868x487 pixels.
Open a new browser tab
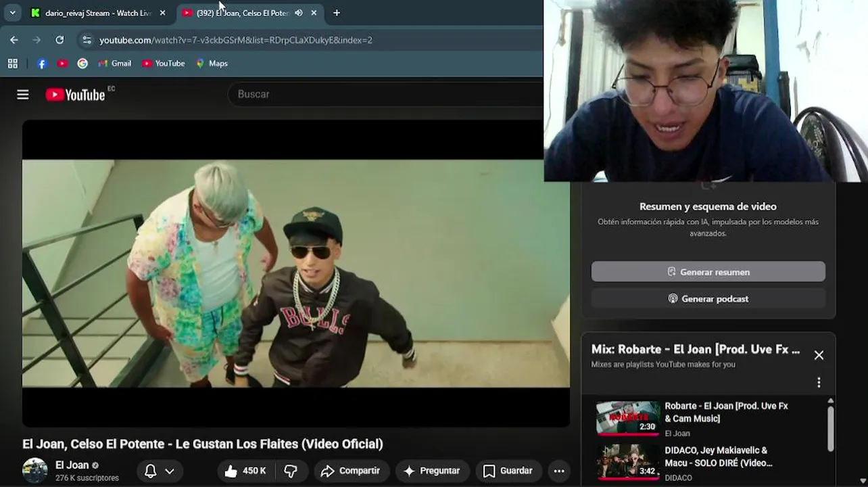tap(337, 13)
